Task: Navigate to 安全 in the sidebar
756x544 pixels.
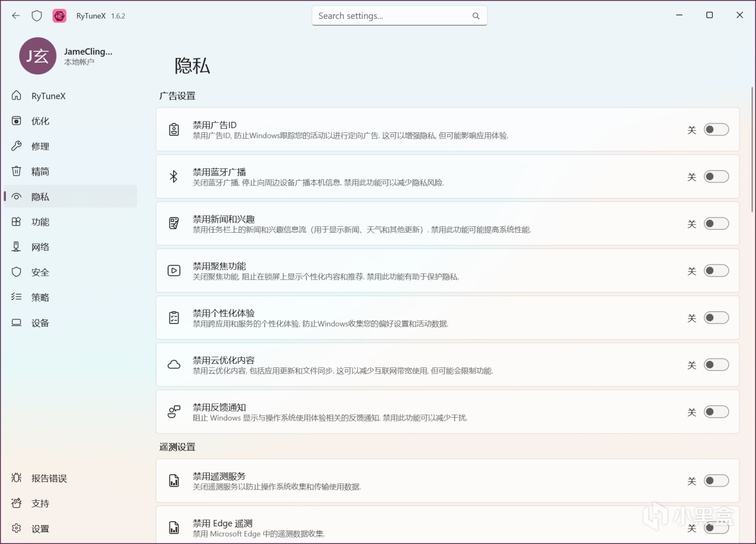Action: [70, 272]
